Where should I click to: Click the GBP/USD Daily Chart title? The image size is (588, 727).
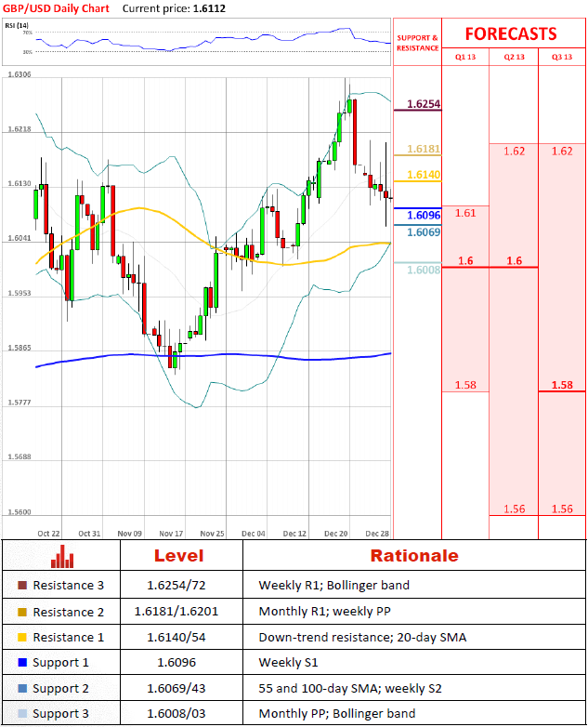(x=56, y=8)
